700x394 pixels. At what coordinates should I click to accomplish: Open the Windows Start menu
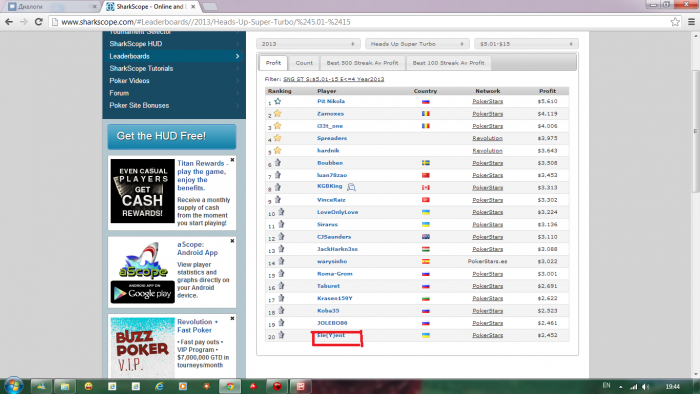(13, 386)
